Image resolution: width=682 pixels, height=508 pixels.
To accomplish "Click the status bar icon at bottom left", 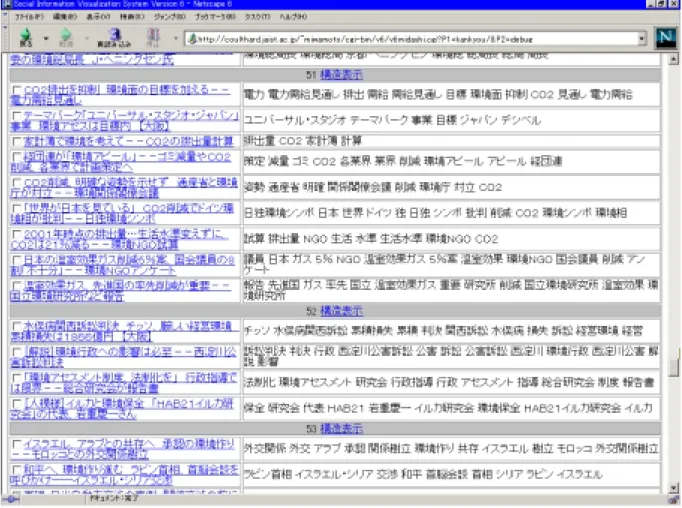I will [10, 500].
